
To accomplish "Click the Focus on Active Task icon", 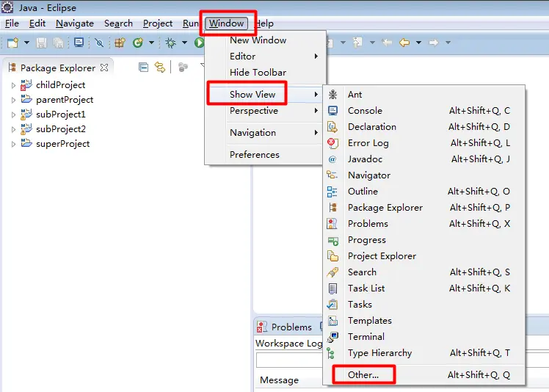I will [x=183, y=67].
